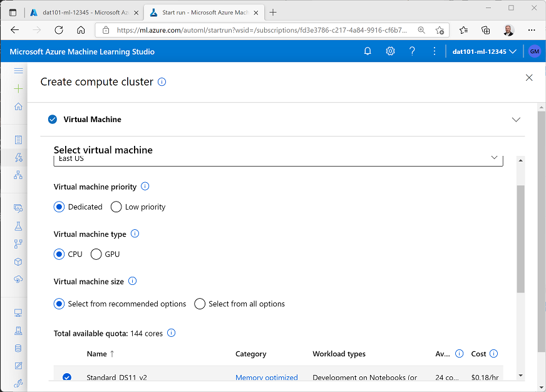Open the Compute monitor icon
Screen dimensions: 546x392
[x=18, y=312]
